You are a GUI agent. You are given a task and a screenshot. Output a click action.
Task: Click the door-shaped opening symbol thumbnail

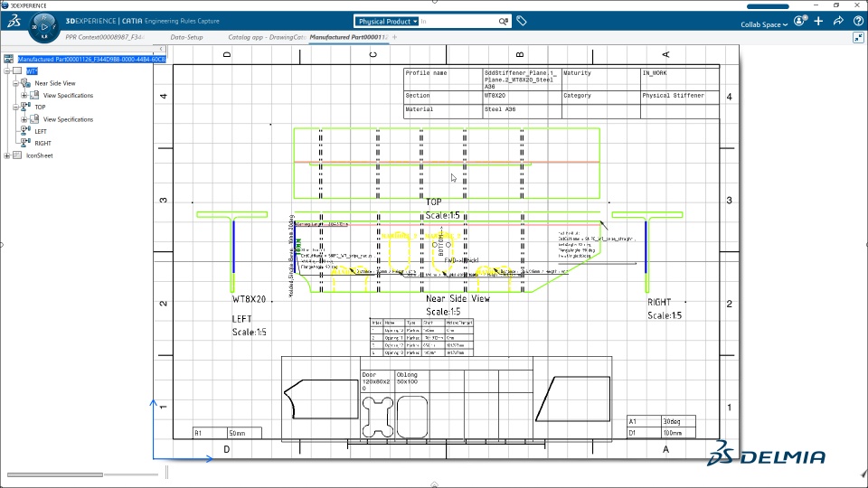point(378,417)
